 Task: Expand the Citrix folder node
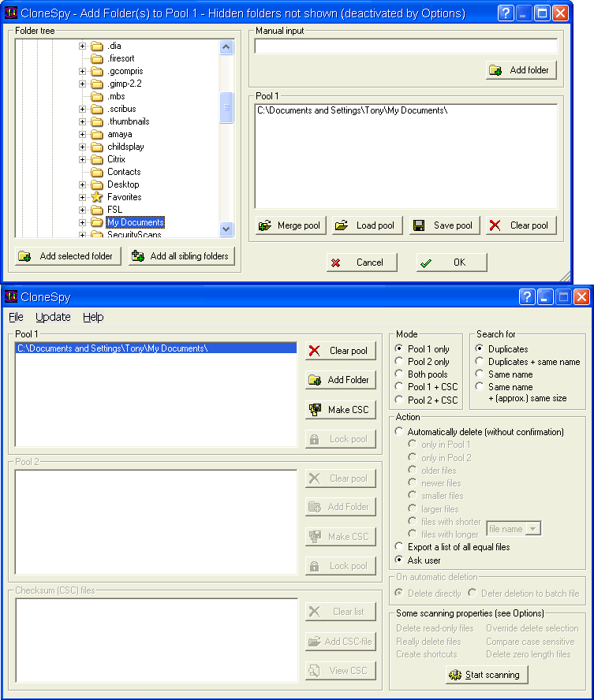click(x=82, y=159)
